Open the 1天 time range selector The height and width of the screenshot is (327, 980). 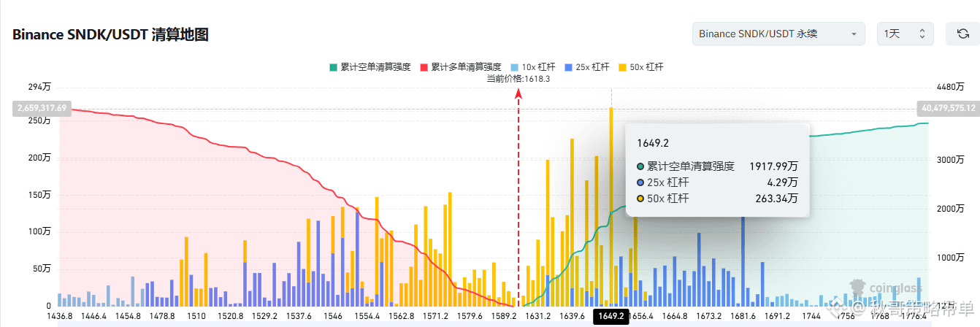click(x=905, y=34)
